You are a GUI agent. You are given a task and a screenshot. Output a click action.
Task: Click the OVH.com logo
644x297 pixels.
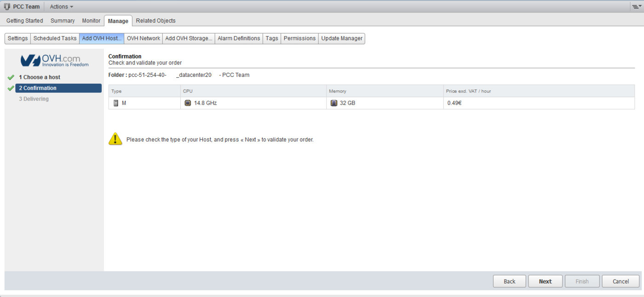(x=55, y=61)
